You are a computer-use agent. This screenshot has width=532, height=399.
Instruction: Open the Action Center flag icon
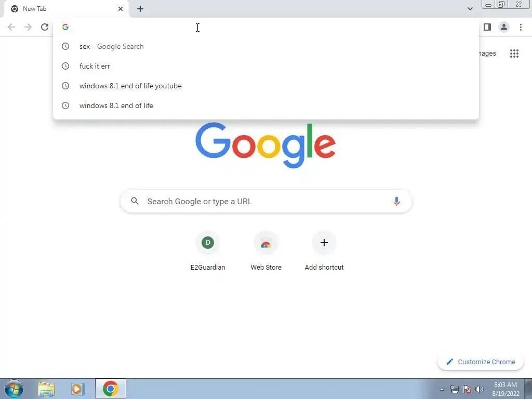tap(467, 389)
